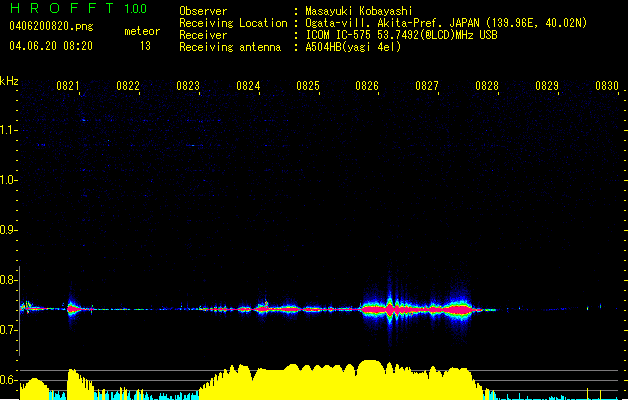Click the short echo burst just after 0821
629x400 pixels.
(x=72, y=309)
